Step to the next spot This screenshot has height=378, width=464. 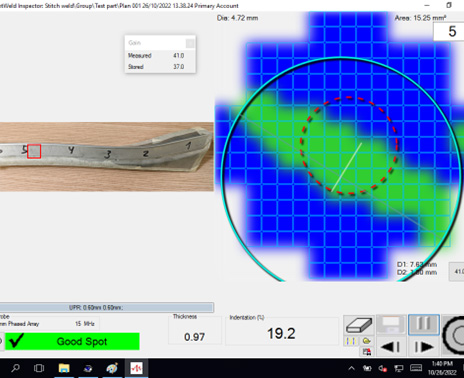(424, 347)
